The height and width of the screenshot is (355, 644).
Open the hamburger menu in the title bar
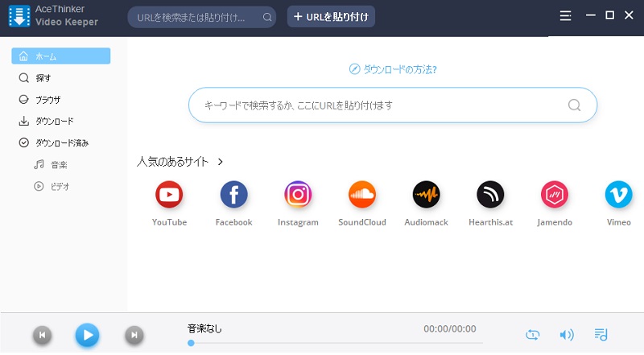[566, 15]
